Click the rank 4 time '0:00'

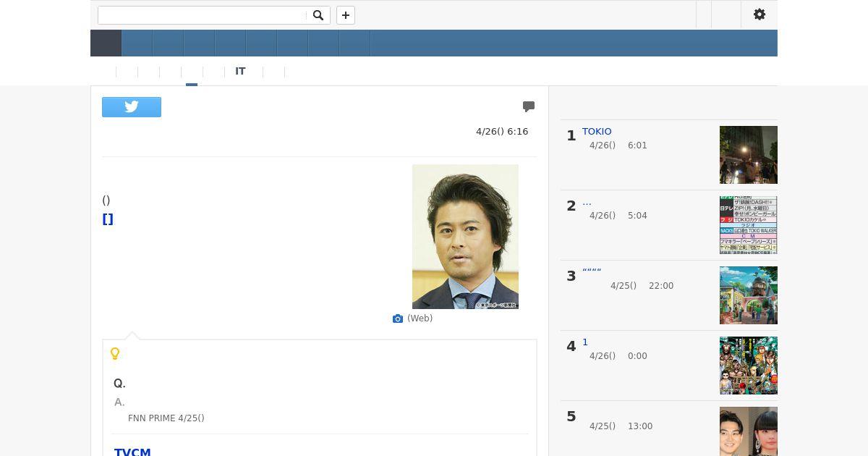pyautogui.click(x=637, y=356)
